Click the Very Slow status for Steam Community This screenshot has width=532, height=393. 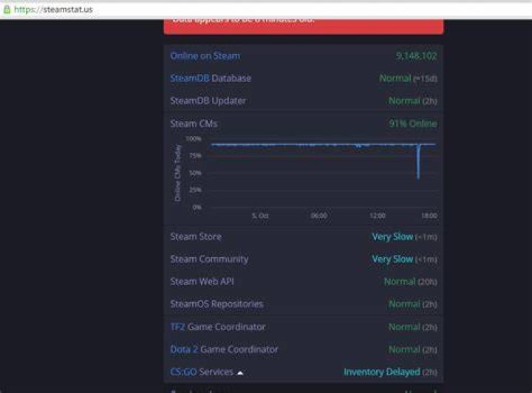[x=392, y=259]
